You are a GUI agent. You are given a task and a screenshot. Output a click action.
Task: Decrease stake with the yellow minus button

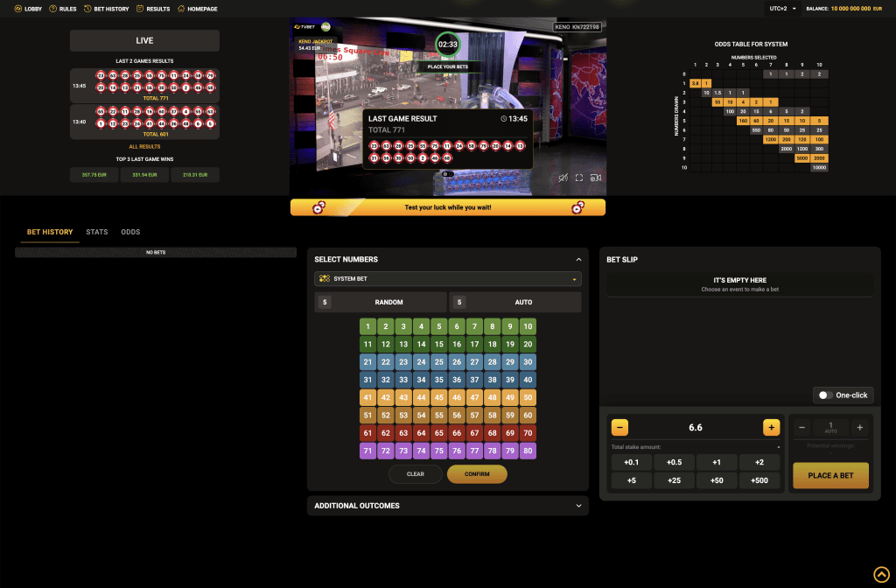[619, 427]
